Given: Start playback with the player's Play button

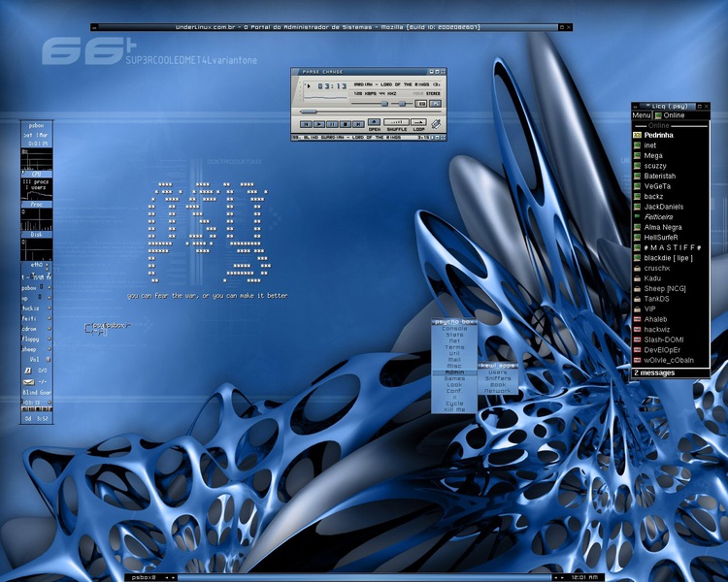Looking at the screenshot, I should click(319, 124).
